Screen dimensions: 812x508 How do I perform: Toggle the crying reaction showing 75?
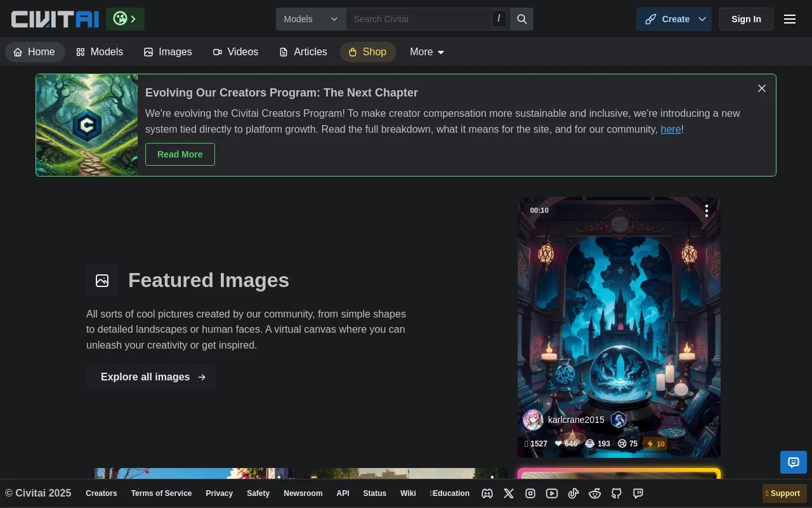[627, 444]
